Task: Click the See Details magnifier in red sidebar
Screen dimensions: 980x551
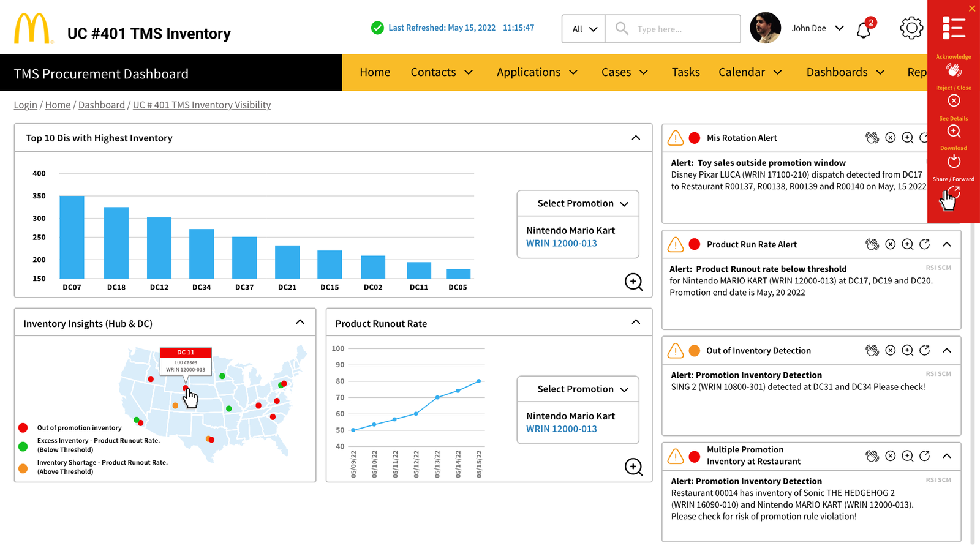Action: coord(954,131)
